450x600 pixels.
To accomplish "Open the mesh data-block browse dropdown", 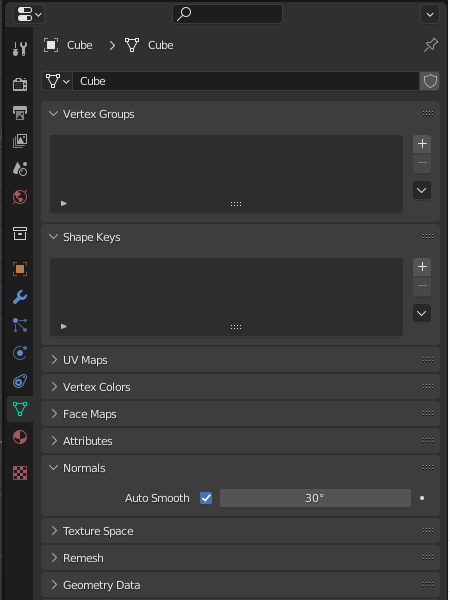I will pos(57,81).
